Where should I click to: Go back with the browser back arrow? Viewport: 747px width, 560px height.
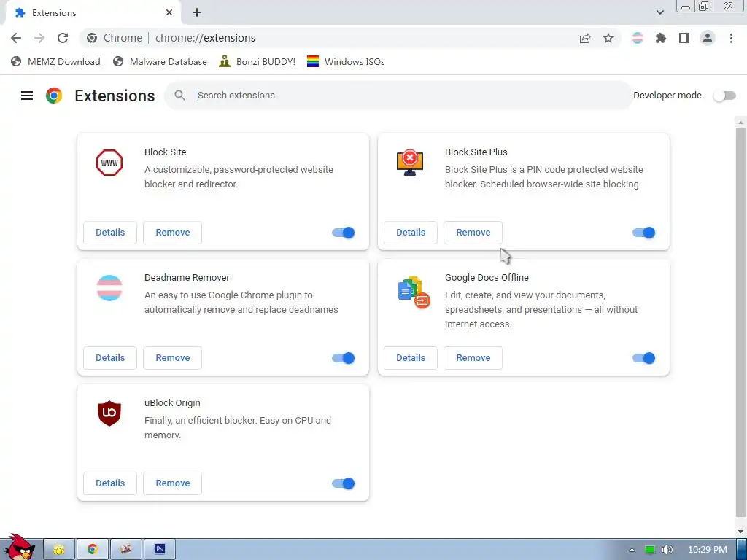(16, 38)
